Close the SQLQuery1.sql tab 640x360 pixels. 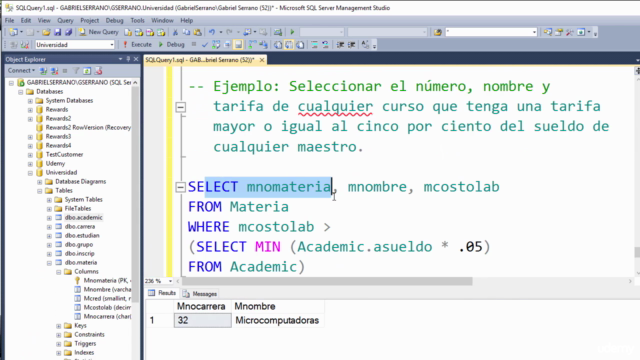click(262, 60)
